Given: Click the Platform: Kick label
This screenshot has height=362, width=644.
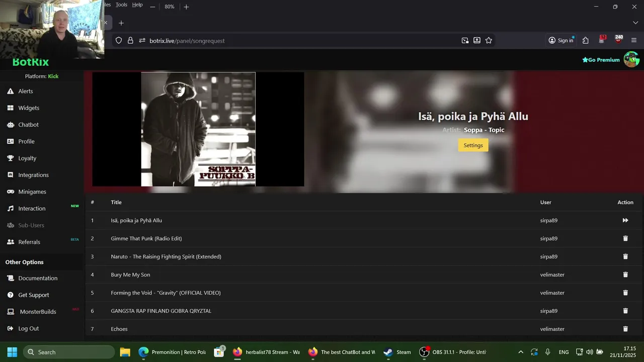Looking at the screenshot, I should pyautogui.click(x=42, y=76).
